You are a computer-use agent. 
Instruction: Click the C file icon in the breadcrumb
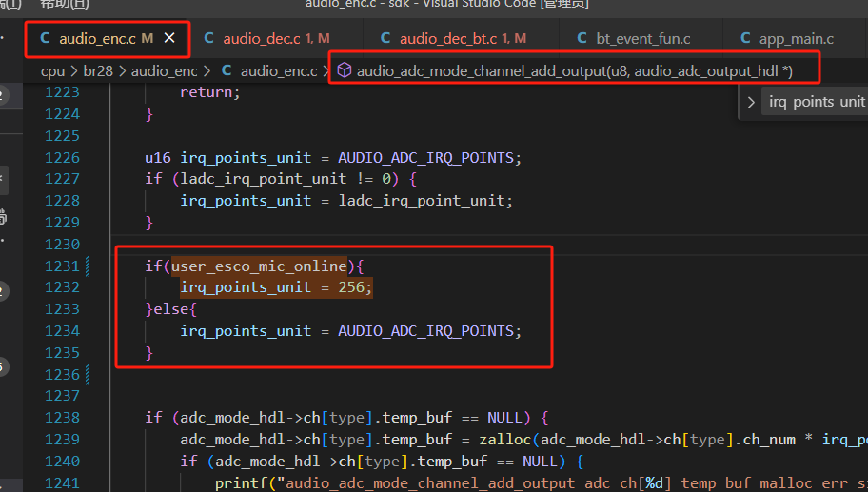click(227, 70)
